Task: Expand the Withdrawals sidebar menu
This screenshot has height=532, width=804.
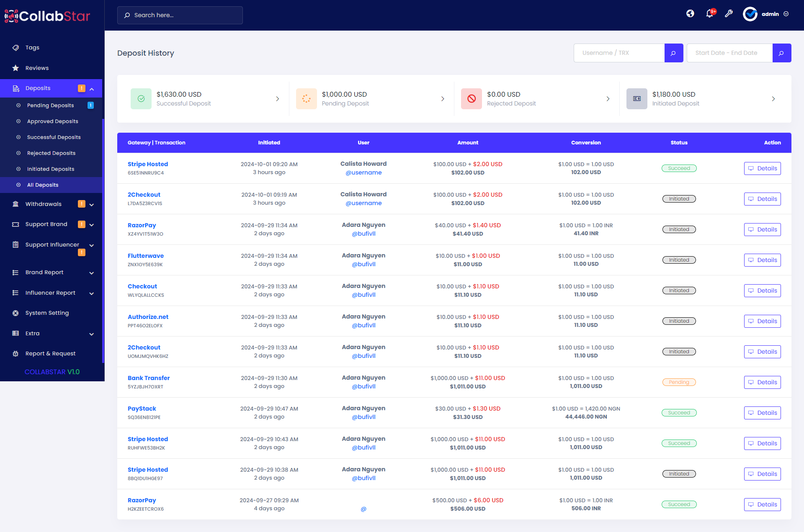Action: click(91, 205)
